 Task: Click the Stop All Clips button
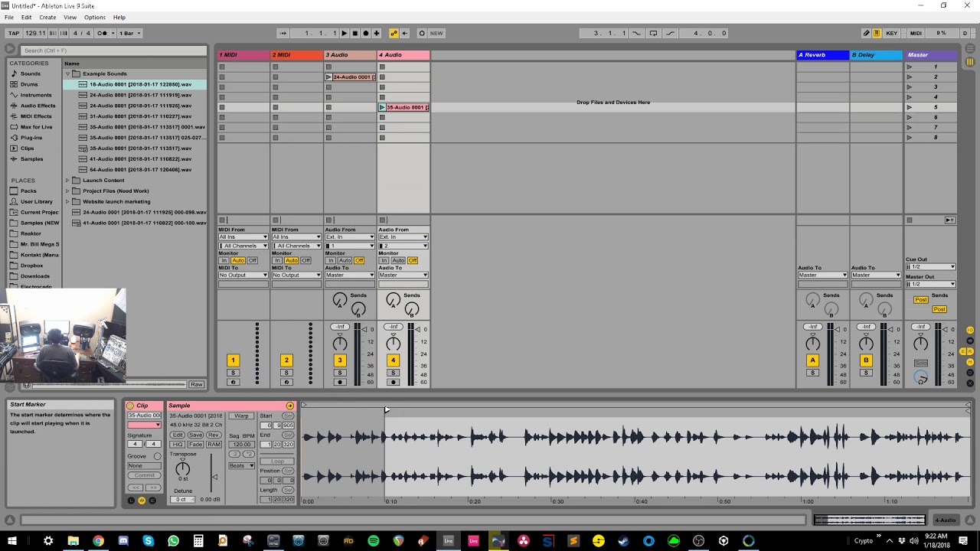pos(909,220)
